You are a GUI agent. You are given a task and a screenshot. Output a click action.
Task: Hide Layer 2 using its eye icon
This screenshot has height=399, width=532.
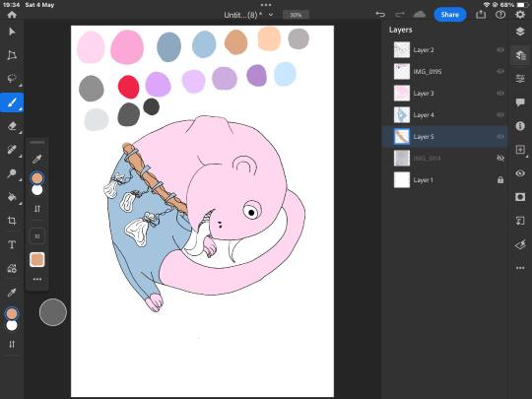pyautogui.click(x=500, y=50)
